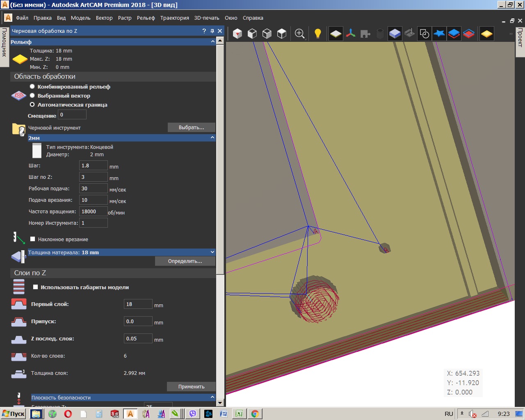Open the Рельеф menu

click(x=146, y=18)
